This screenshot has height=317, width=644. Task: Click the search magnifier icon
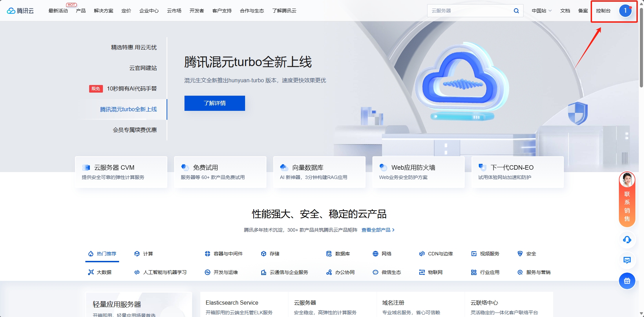point(516,10)
